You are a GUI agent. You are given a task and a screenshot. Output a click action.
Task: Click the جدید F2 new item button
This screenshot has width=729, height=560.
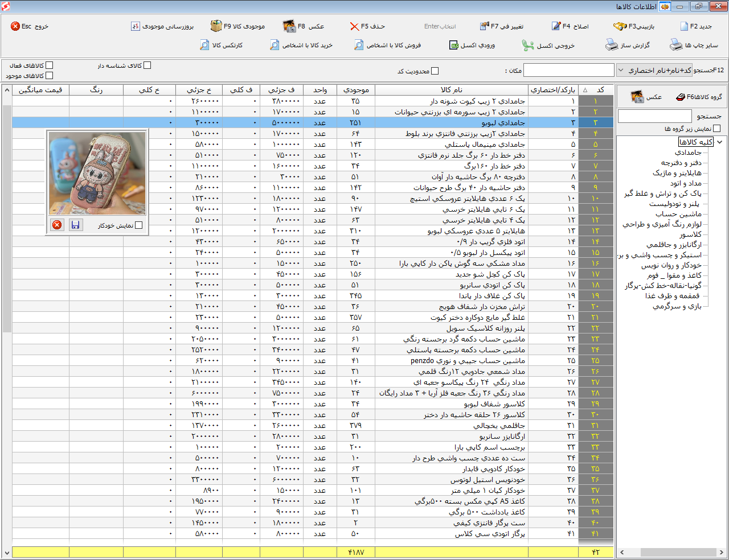point(696,26)
